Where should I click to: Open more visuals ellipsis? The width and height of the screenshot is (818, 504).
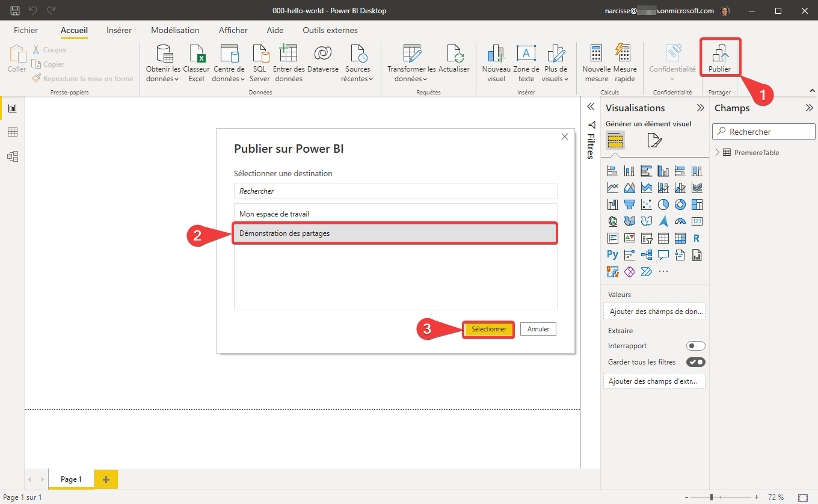(x=663, y=272)
